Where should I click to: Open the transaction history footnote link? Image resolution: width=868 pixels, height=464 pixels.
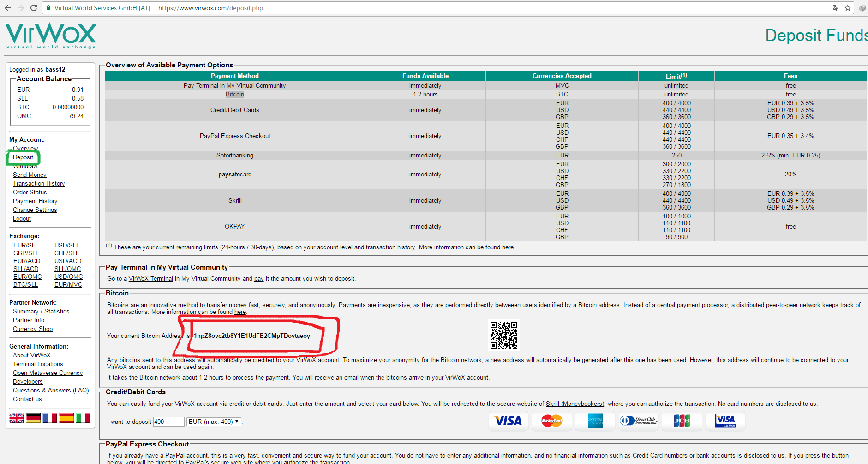[x=390, y=247]
